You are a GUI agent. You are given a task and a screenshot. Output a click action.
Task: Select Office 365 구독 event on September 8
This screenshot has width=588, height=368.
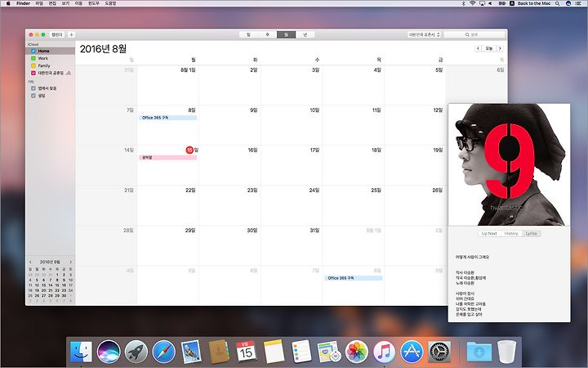(354, 278)
